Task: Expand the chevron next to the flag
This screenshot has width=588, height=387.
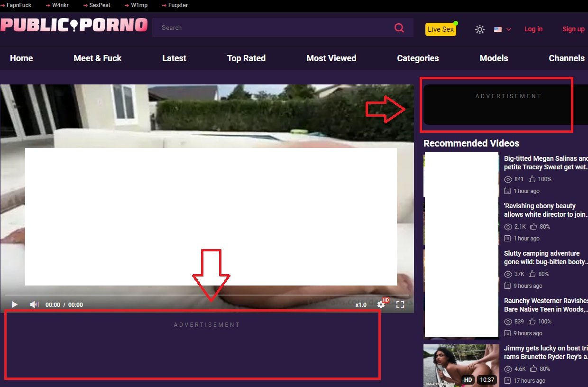Action: 509,29
